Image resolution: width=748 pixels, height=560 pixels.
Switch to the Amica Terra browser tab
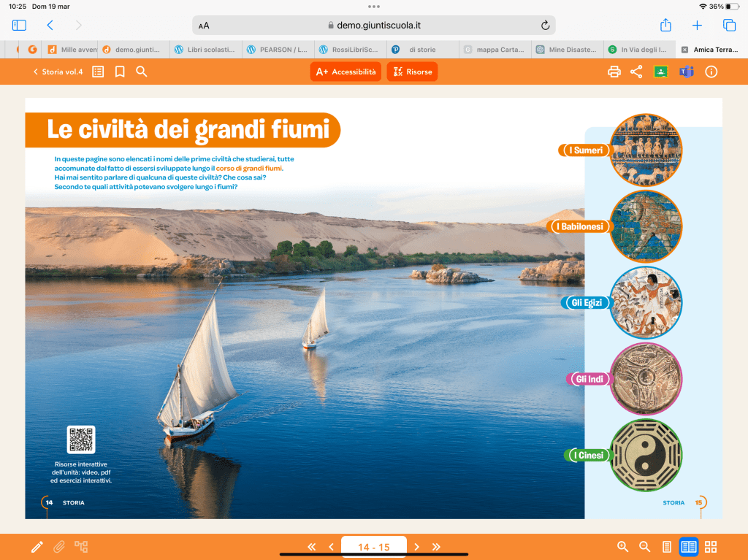(x=713, y=50)
